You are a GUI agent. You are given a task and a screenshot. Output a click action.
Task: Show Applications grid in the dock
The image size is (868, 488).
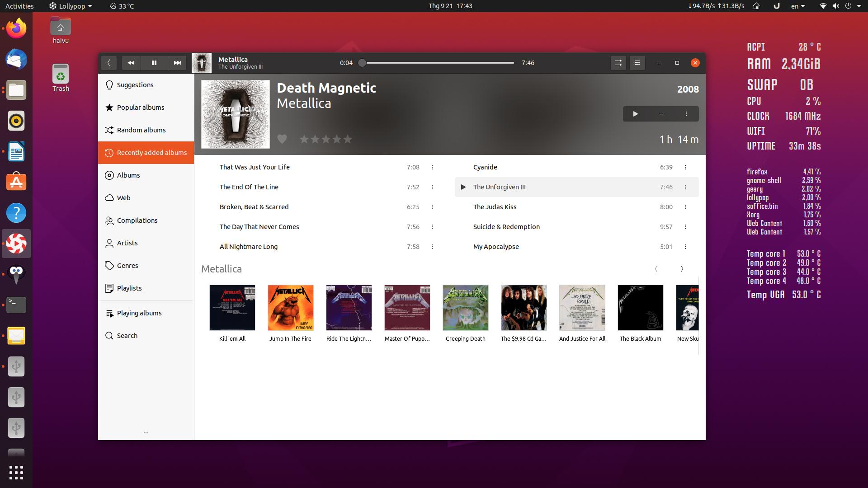point(16,473)
